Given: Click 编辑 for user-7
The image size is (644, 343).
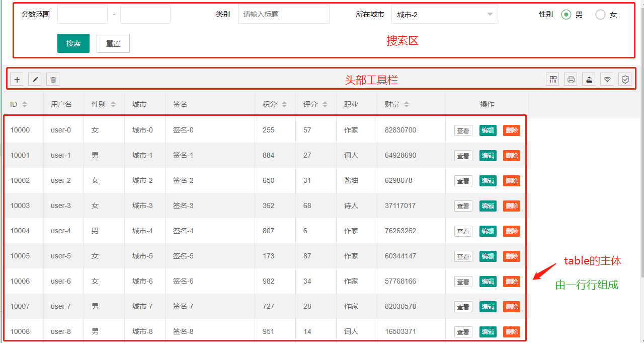Looking at the screenshot, I should [488, 306].
